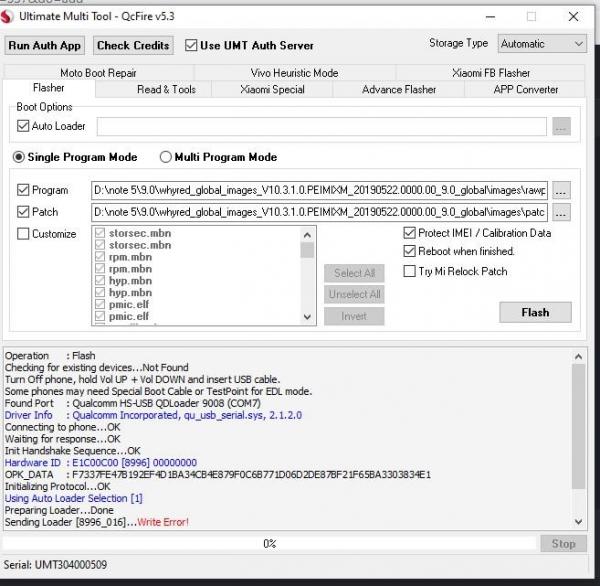The height and width of the screenshot is (586, 600).
Task: Enable Try Mi Relock Patch
Action: (x=409, y=271)
